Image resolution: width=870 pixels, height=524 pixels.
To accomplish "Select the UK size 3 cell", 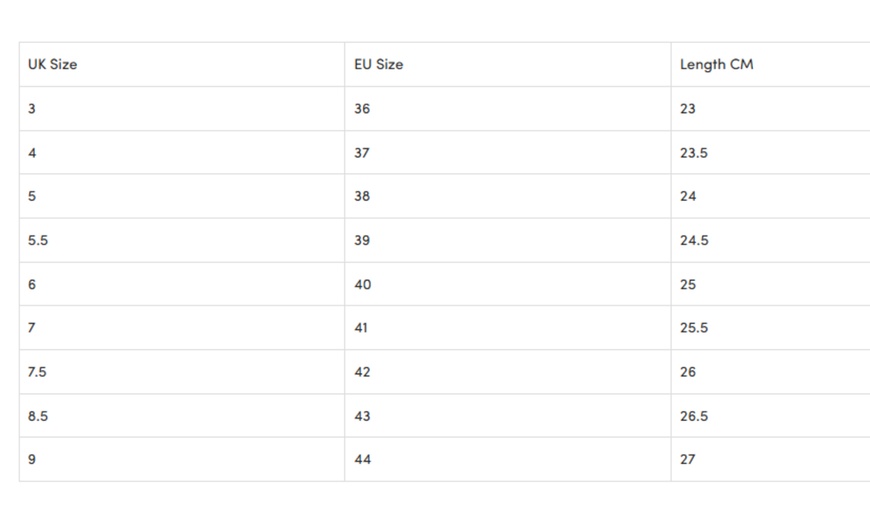I will tap(32, 108).
